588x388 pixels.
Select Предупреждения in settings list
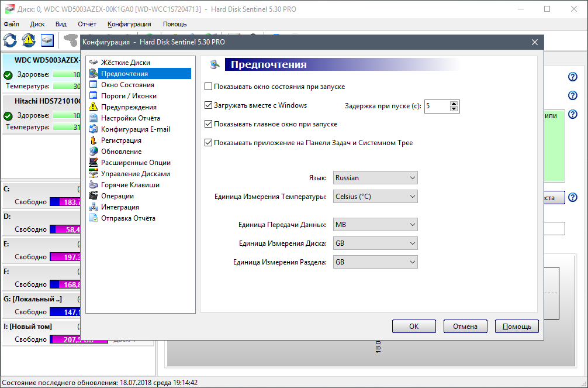(x=129, y=107)
